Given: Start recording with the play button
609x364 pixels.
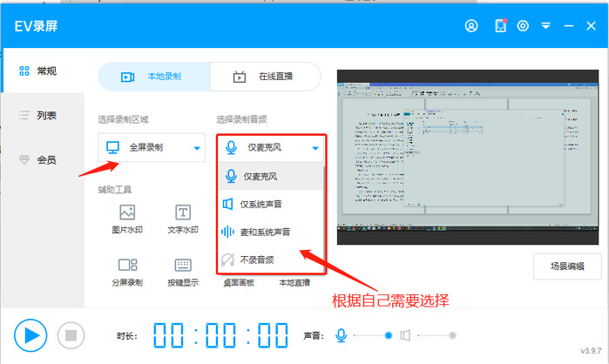Looking at the screenshot, I should [x=30, y=334].
